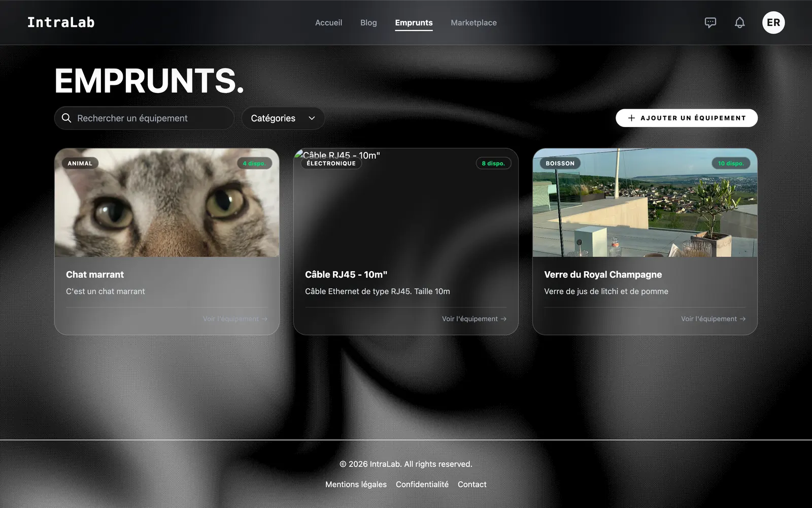
Task: Click the 8 dispo. availability badge
Action: pos(493,163)
